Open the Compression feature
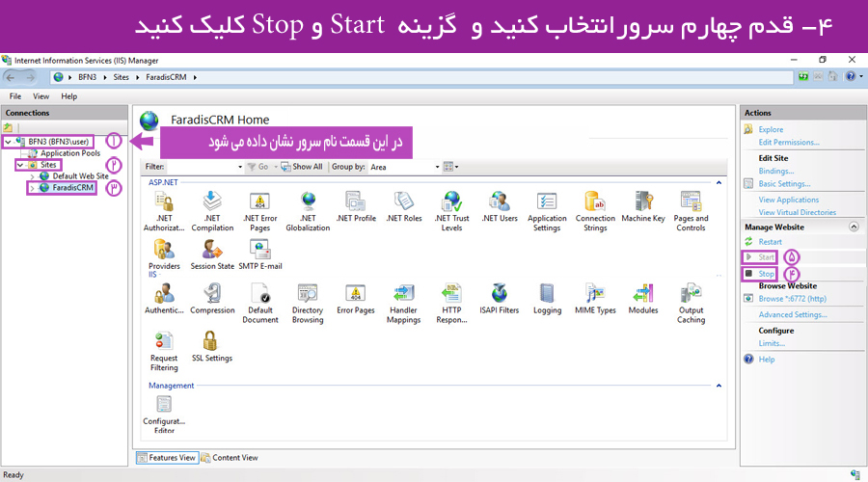 click(212, 299)
